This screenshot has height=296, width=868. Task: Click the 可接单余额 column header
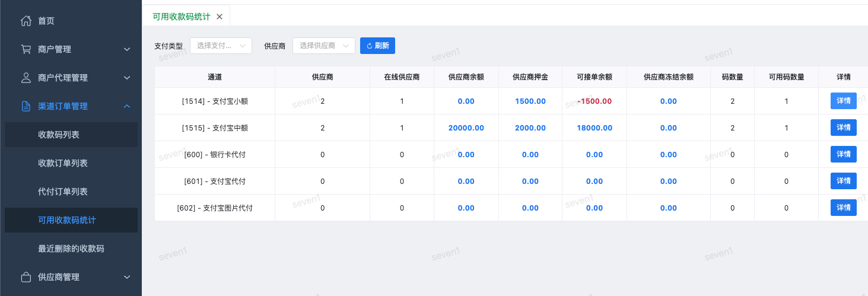tap(594, 77)
